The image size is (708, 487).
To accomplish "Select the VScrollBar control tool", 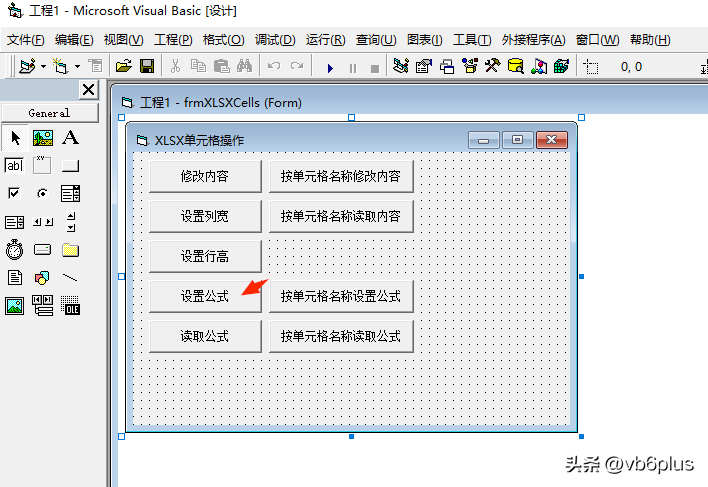I will pos(71,222).
